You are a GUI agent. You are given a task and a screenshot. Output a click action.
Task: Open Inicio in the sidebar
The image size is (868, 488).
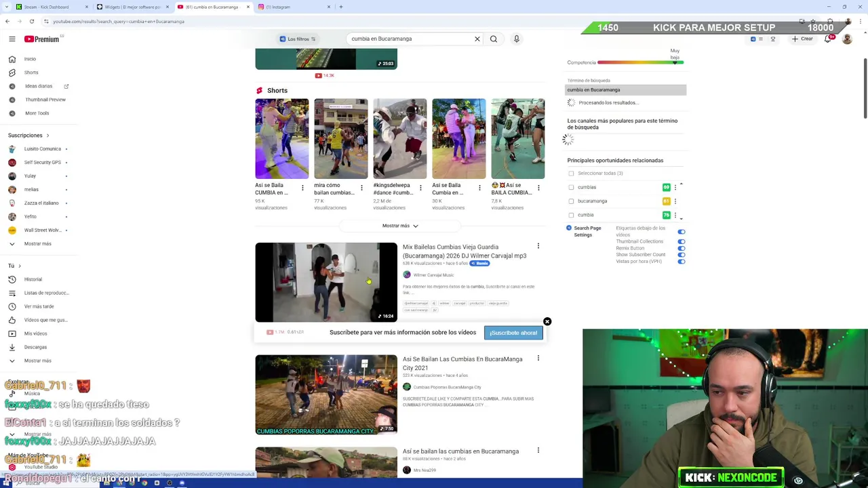coord(30,59)
